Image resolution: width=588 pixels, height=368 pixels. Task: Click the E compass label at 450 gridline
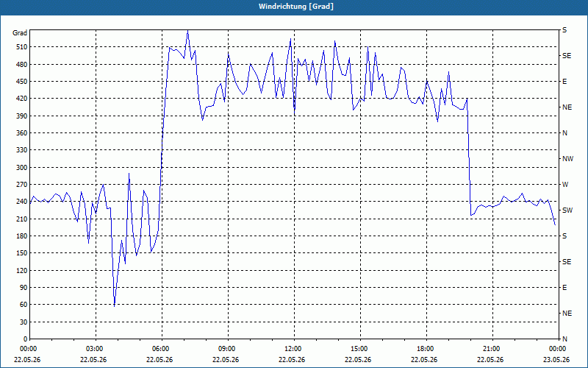point(564,82)
